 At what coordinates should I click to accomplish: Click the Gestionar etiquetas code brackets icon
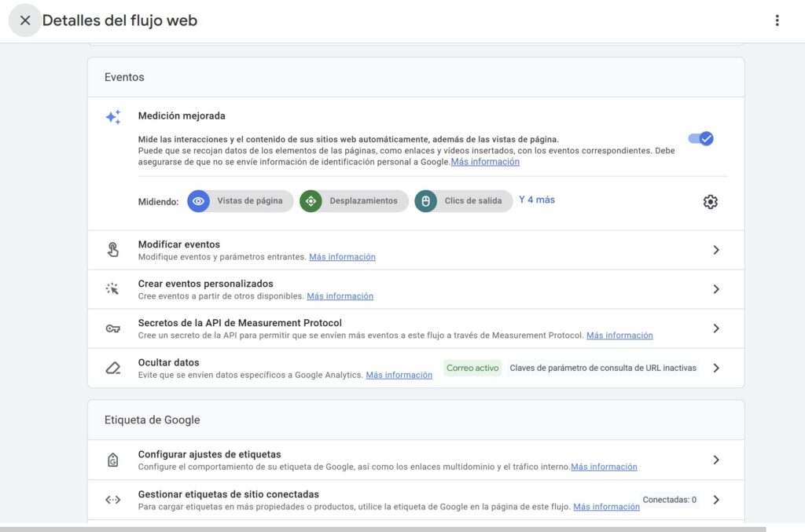[x=113, y=500]
